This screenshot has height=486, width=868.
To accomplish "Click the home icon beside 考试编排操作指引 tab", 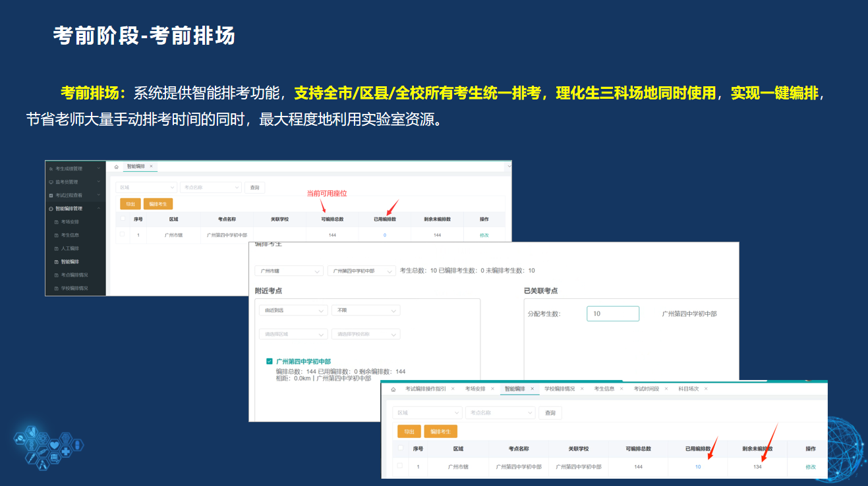I will pyautogui.click(x=393, y=389).
